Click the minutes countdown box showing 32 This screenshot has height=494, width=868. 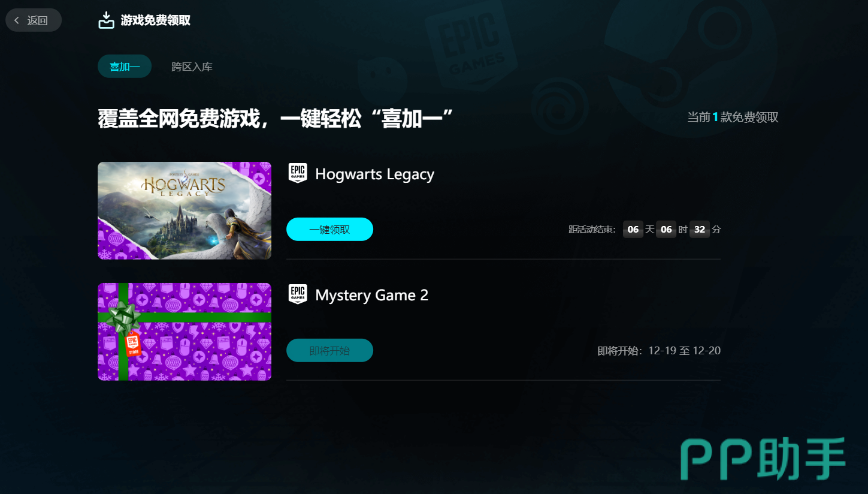pos(700,229)
